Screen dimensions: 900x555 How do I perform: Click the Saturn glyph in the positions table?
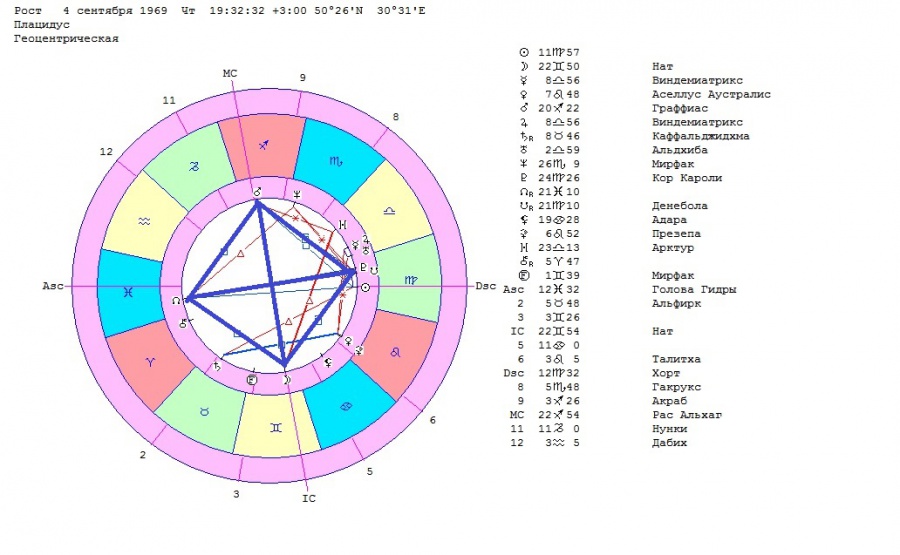click(522, 136)
